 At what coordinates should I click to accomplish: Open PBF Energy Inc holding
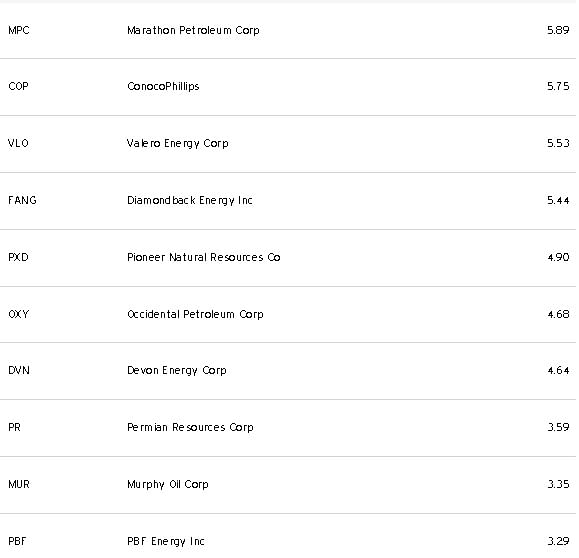pyautogui.click(x=165, y=541)
